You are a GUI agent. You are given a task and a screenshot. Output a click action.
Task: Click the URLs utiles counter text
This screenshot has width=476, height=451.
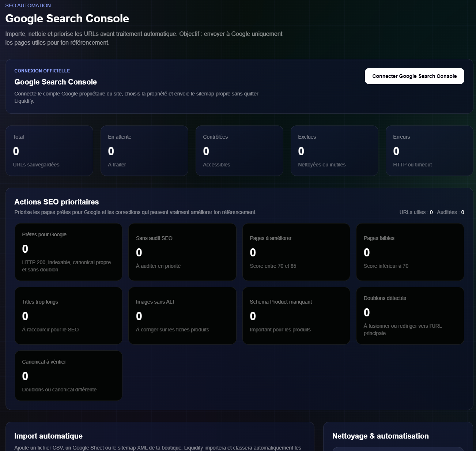pyautogui.click(x=416, y=212)
